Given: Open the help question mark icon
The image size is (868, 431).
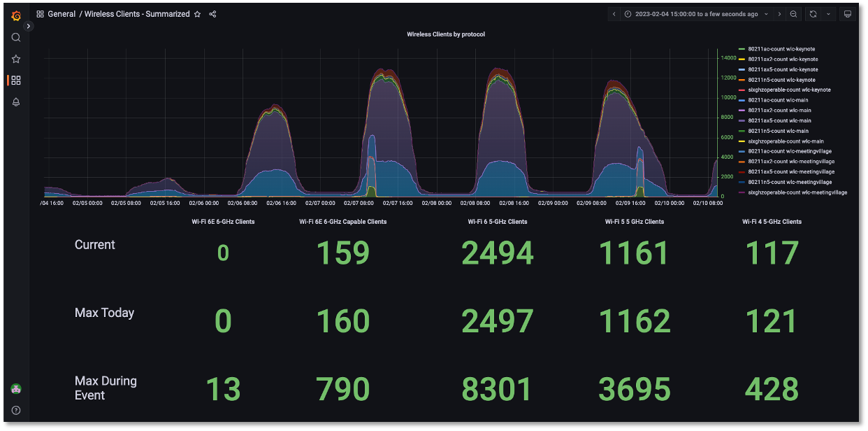Looking at the screenshot, I should [x=16, y=410].
